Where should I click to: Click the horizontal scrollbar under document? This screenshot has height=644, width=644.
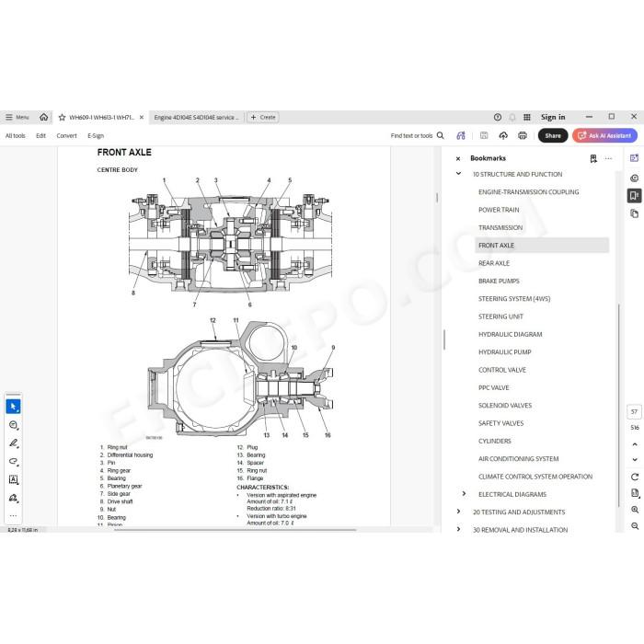[235, 530]
